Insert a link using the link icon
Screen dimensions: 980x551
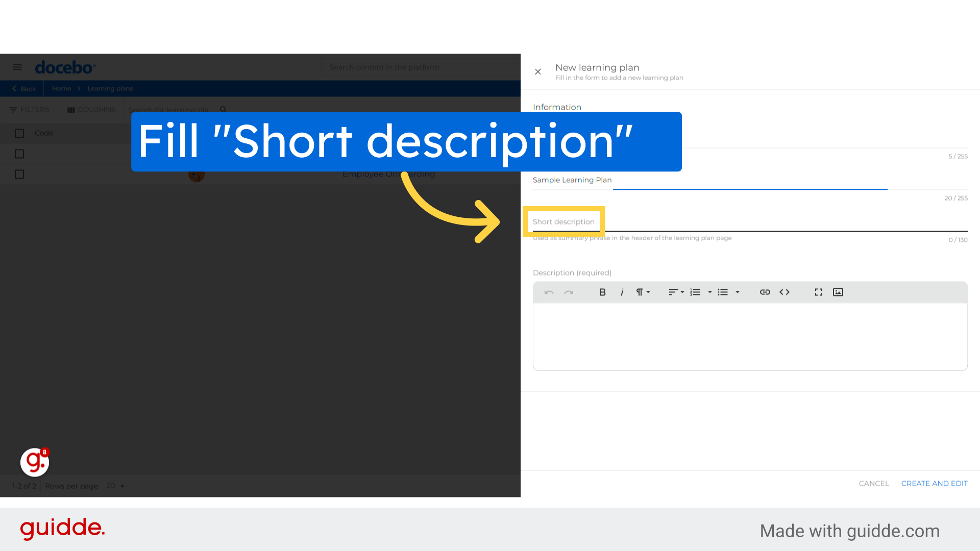point(765,292)
